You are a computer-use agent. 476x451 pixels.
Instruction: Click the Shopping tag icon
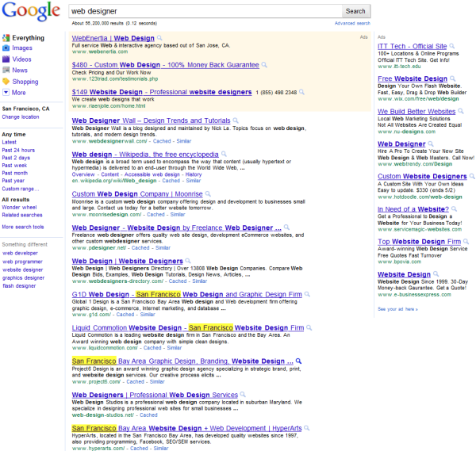click(x=6, y=82)
